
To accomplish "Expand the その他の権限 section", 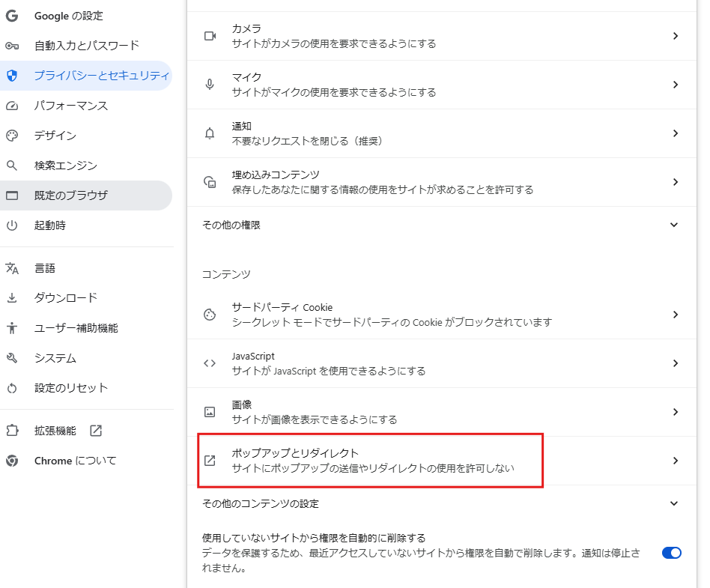I will click(674, 225).
